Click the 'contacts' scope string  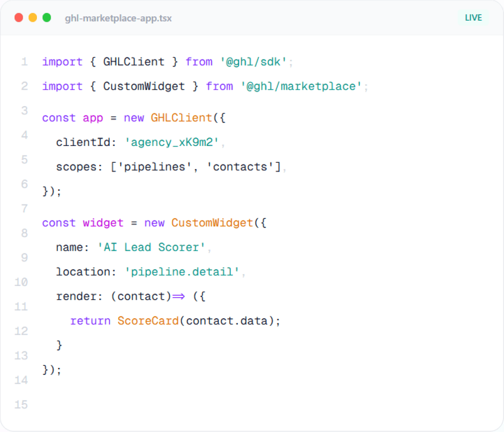(240, 167)
